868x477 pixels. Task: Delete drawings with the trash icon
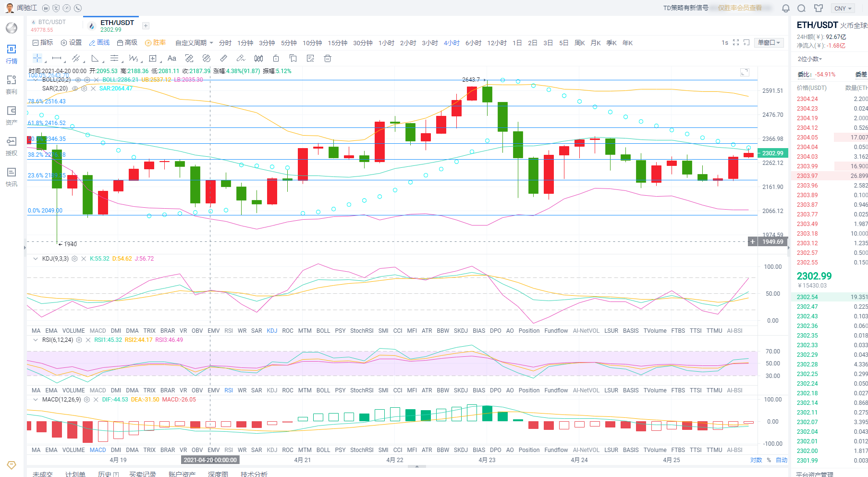[x=328, y=58]
